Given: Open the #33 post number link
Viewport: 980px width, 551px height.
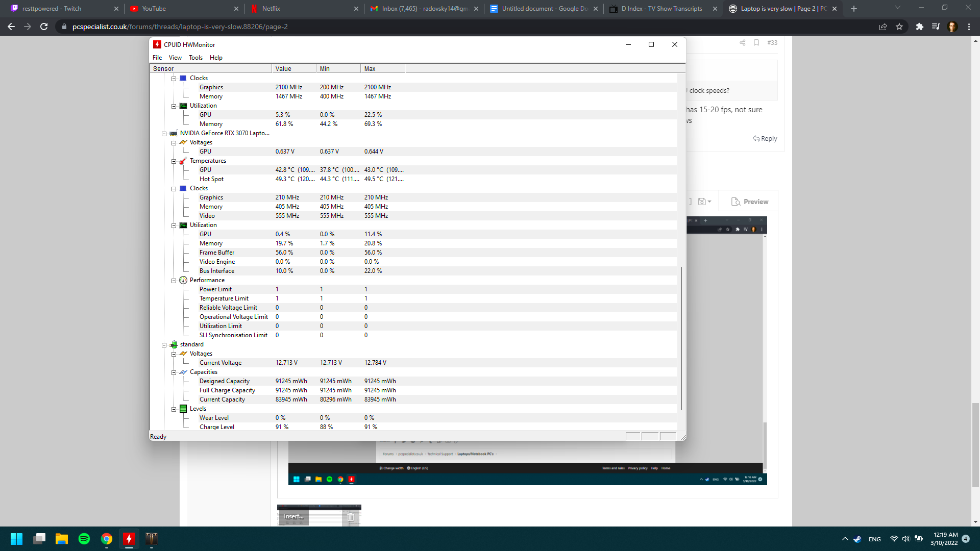Looking at the screenshot, I should (x=772, y=43).
